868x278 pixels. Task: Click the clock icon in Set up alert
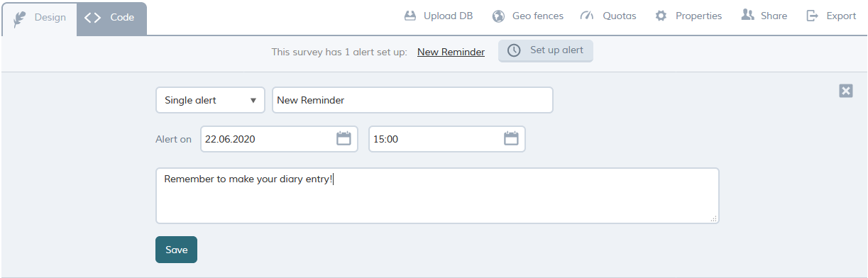514,50
